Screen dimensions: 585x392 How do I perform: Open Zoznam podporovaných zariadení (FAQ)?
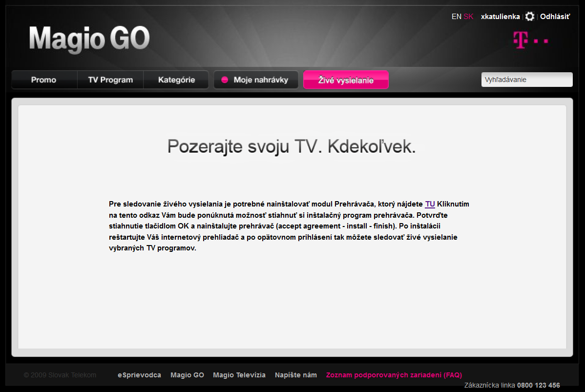coord(394,375)
